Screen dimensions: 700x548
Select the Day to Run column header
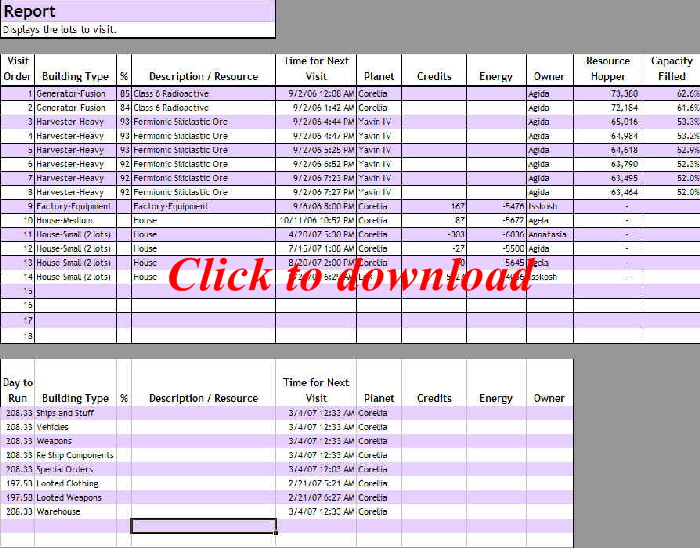tap(18, 390)
